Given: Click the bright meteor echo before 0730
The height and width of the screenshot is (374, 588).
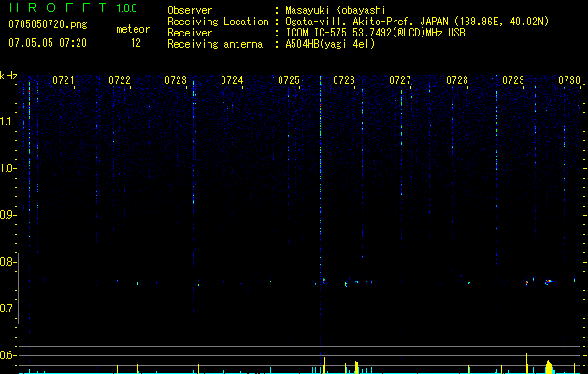Looking at the screenshot, I should [x=550, y=281].
